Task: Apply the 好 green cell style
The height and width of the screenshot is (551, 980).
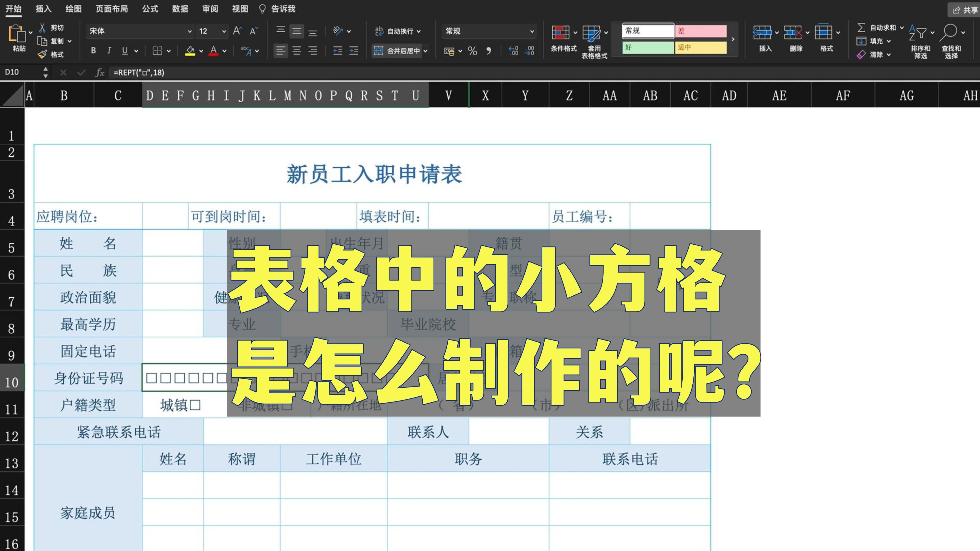Action: [647, 48]
